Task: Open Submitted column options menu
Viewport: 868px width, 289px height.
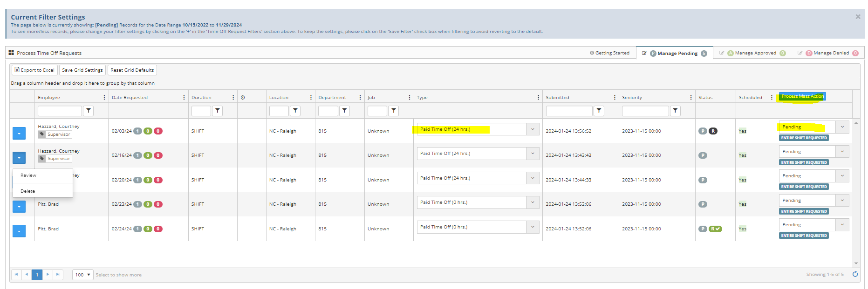Action: tap(615, 97)
